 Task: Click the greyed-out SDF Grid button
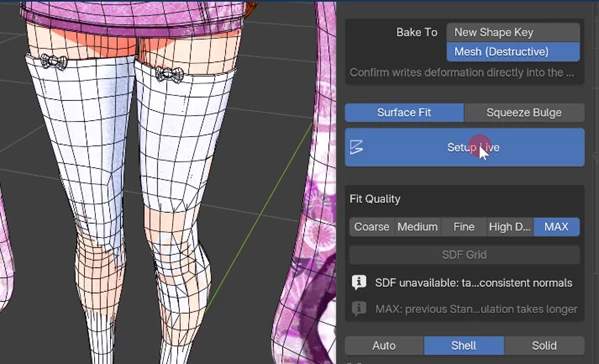[x=465, y=255]
